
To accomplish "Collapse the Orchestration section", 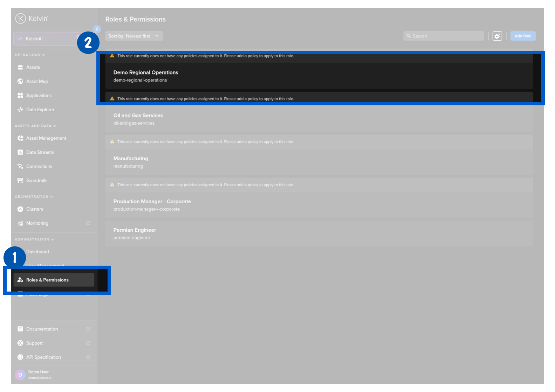I will tap(34, 197).
